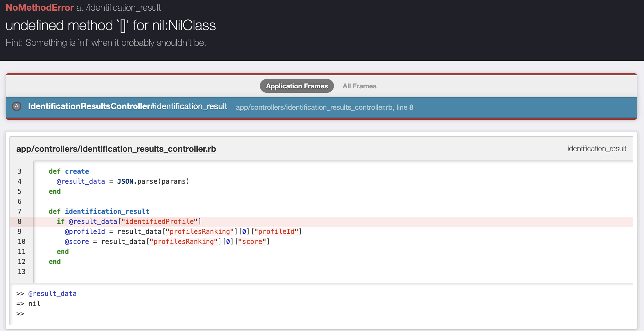Click code line 'def identification_result'
This screenshot has height=331, width=644.
(99, 212)
